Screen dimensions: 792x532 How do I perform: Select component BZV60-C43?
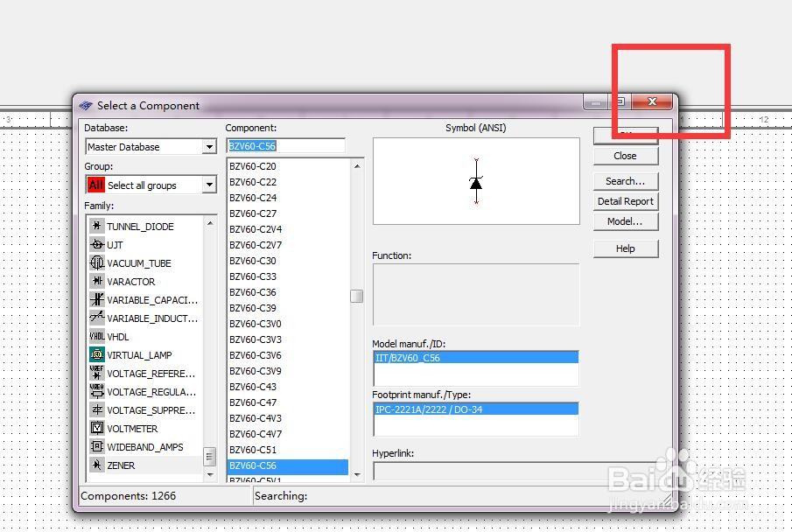click(x=253, y=387)
